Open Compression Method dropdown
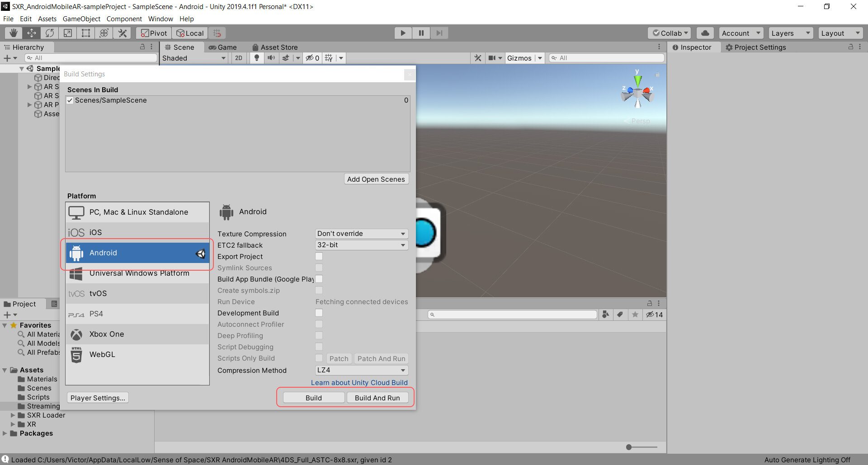The height and width of the screenshot is (465, 868). [x=361, y=370]
